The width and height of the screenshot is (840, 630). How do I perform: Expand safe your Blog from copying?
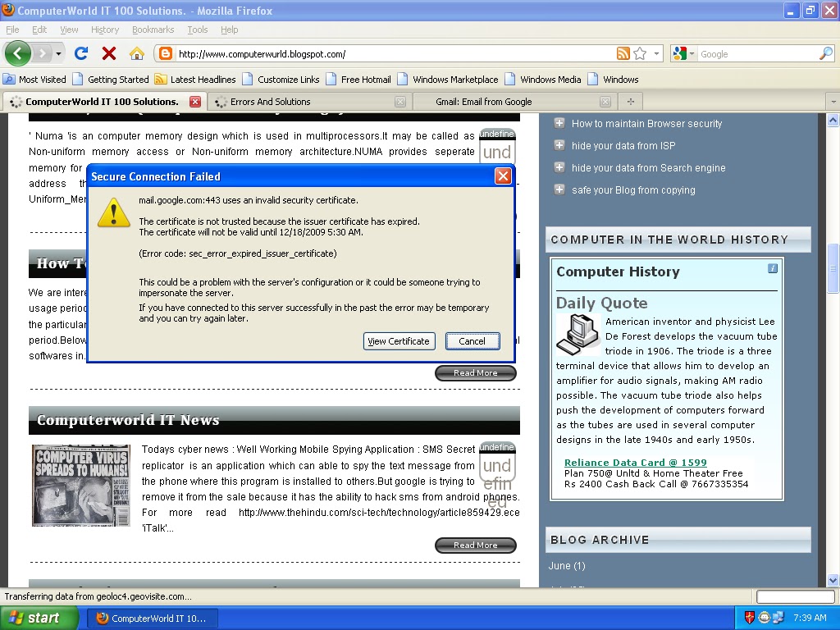pos(559,189)
